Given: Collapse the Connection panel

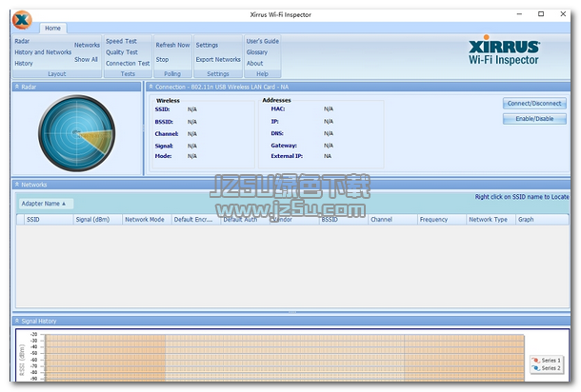Looking at the screenshot, I should coord(150,87).
